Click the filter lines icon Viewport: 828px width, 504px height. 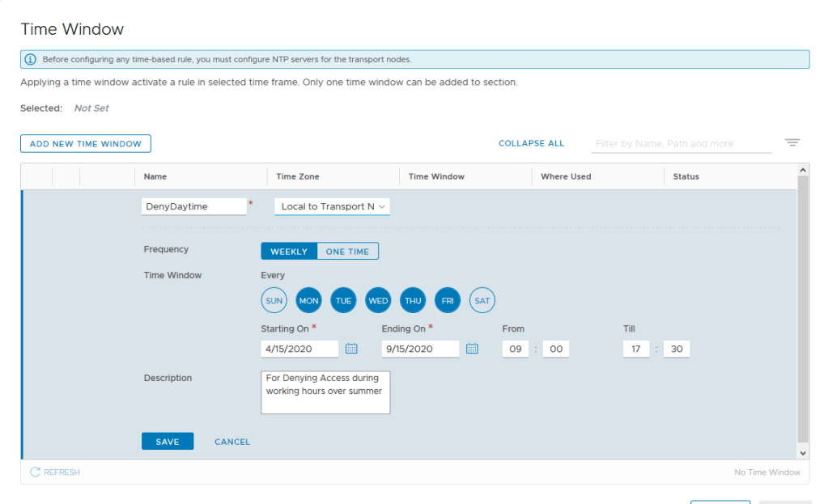click(x=792, y=143)
